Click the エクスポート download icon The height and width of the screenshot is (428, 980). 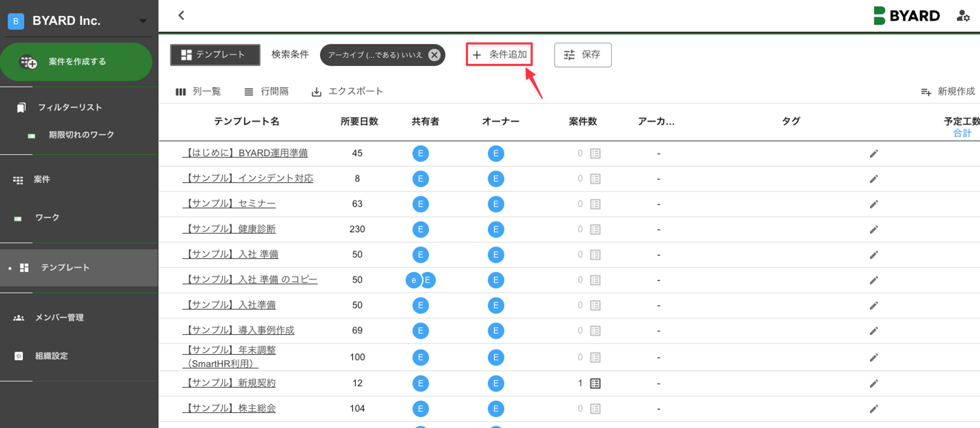click(317, 92)
